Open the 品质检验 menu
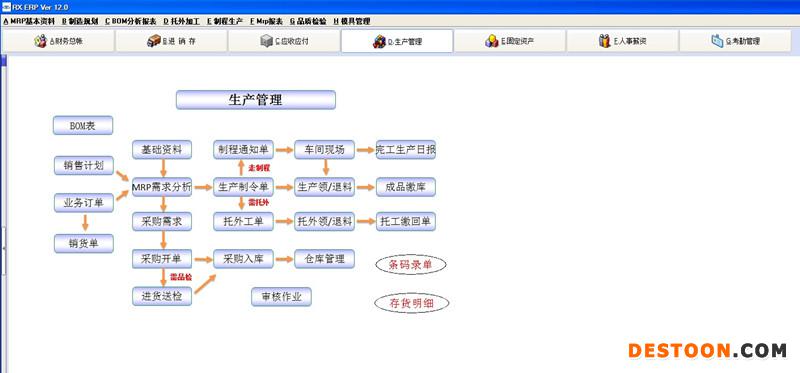Viewport: 800px width, 373px height. pyautogui.click(x=308, y=21)
